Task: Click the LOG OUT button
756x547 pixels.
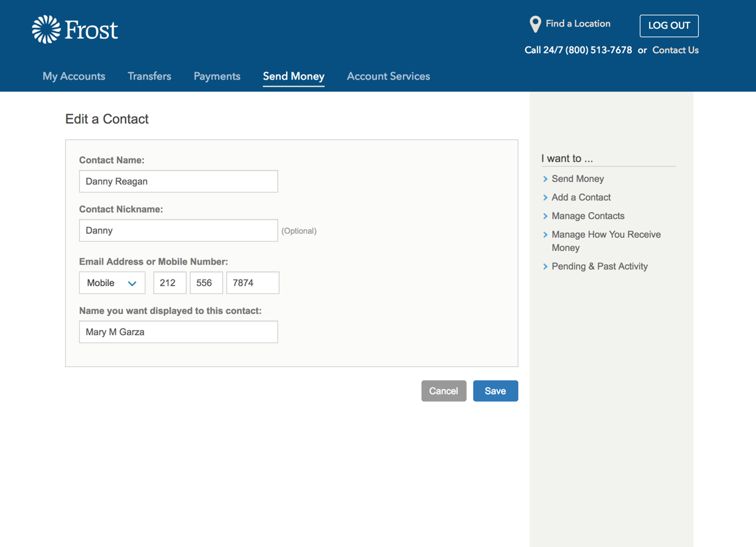Action: tap(669, 26)
